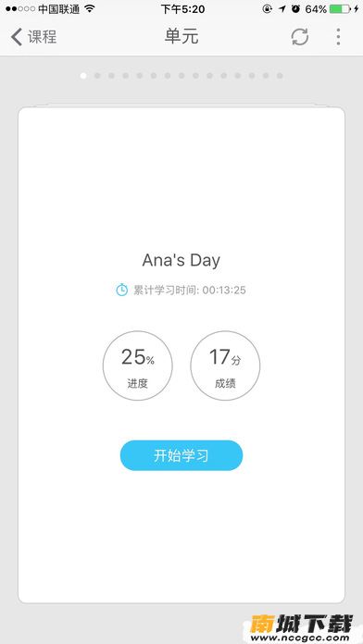Tap the 17分 成绩 score circle
Viewport: 363px width, 644px height.
[x=225, y=365]
